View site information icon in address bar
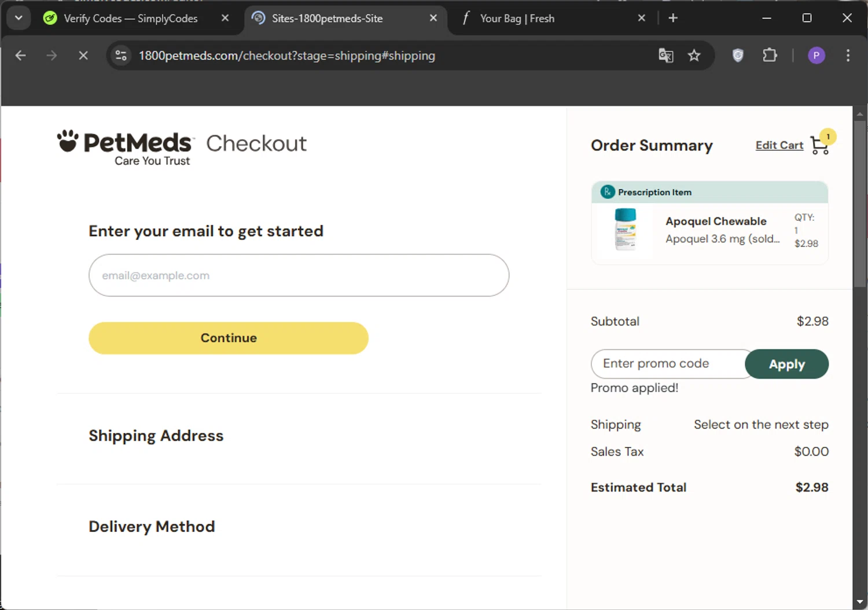Image resolution: width=868 pixels, height=610 pixels. [x=121, y=56]
